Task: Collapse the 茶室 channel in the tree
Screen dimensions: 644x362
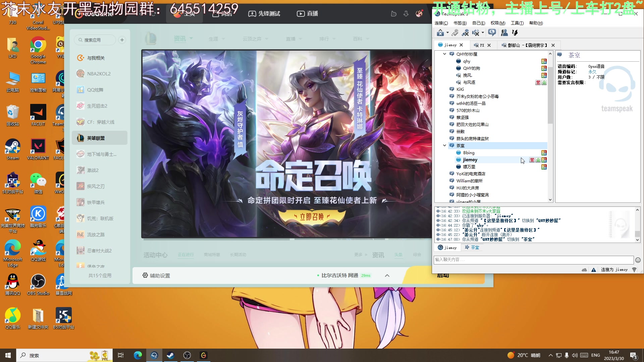Action: click(444, 145)
